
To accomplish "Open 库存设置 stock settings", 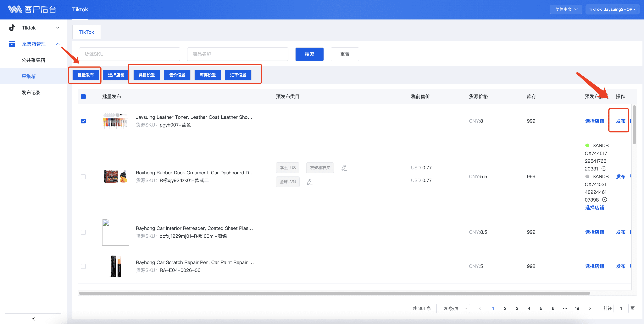I will pyautogui.click(x=208, y=75).
